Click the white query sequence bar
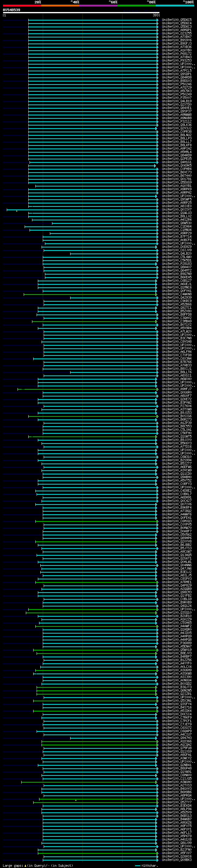197x868 pixels. pos(81,12)
